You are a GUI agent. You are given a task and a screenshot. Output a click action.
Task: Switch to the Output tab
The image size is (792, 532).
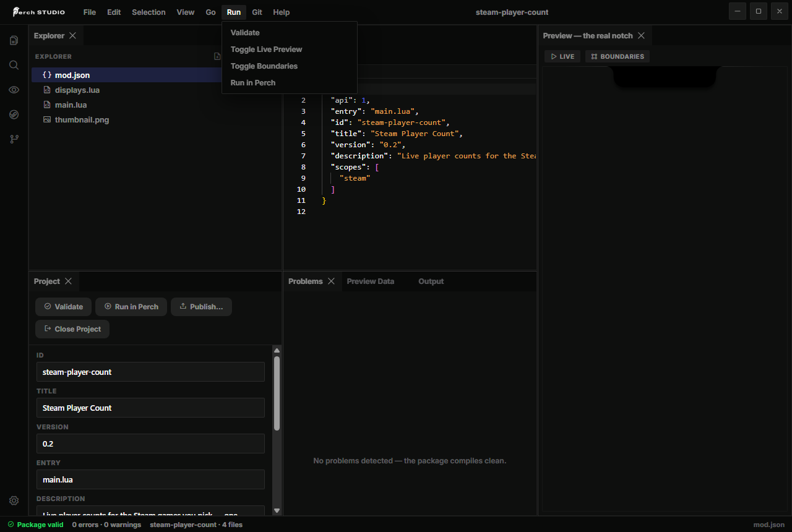point(431,281)
